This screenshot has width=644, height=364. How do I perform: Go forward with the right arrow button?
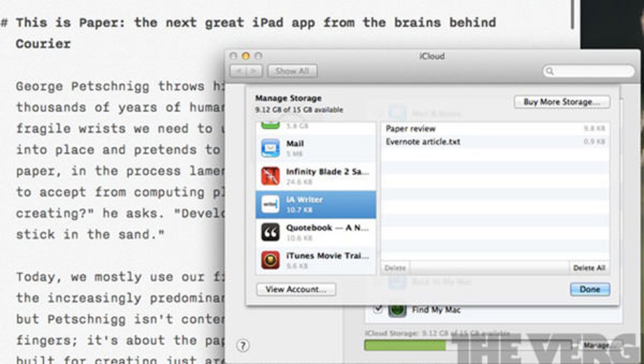pos(254,71)
